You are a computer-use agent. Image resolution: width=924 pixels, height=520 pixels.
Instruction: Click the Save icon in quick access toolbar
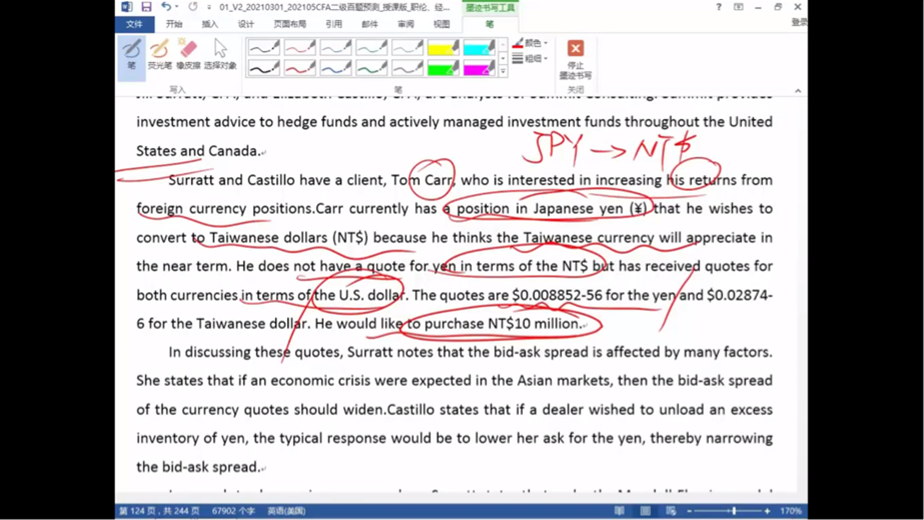click(x=146, y=7)
